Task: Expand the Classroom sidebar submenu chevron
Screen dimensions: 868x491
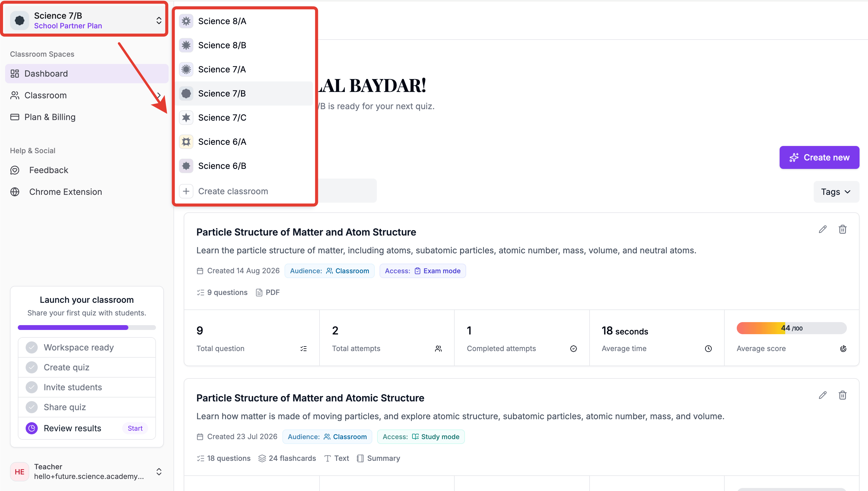Action: [x=159, y=95]
